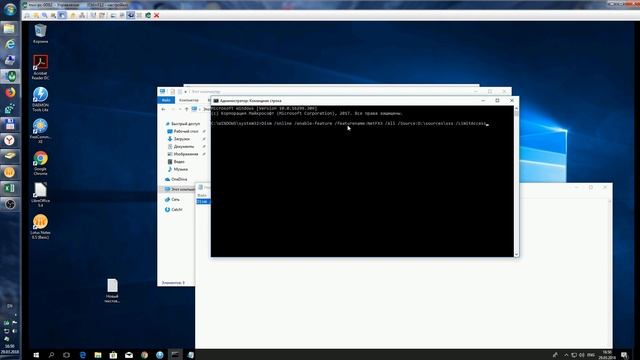
Task: Click Explorer up-one-level arrow
Action: click(187, 109)
